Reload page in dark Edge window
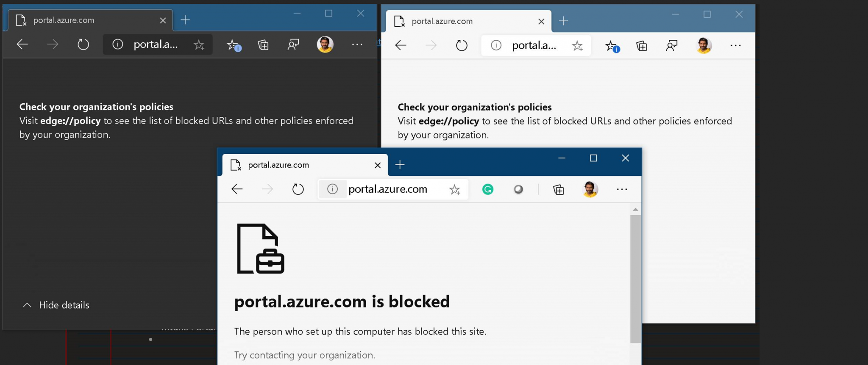Screen dimensions: 868x365 click(83, 44)
